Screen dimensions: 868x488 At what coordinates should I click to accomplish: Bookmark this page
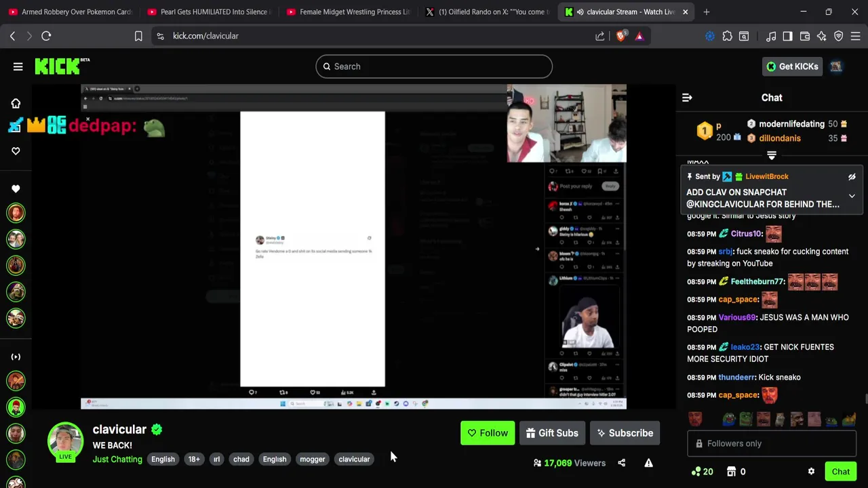coord(138,36)
